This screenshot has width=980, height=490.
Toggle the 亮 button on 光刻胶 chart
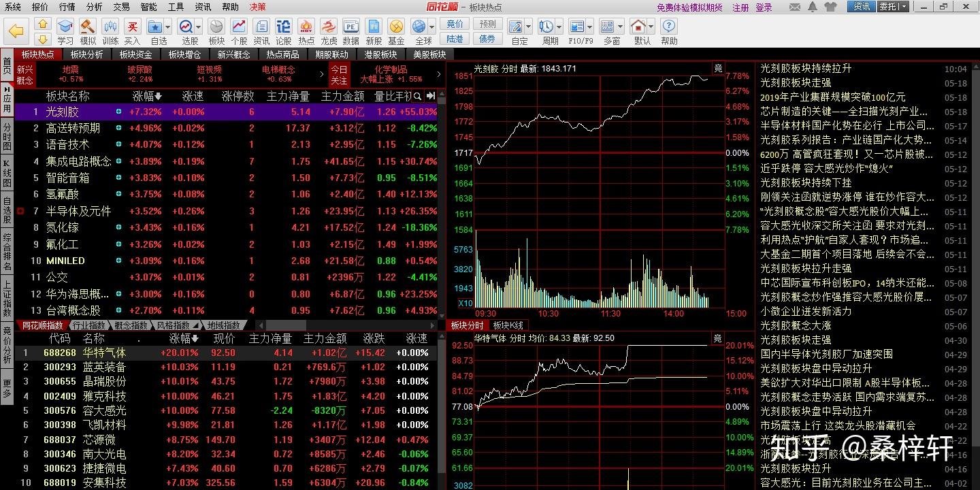tap(717, 68)
